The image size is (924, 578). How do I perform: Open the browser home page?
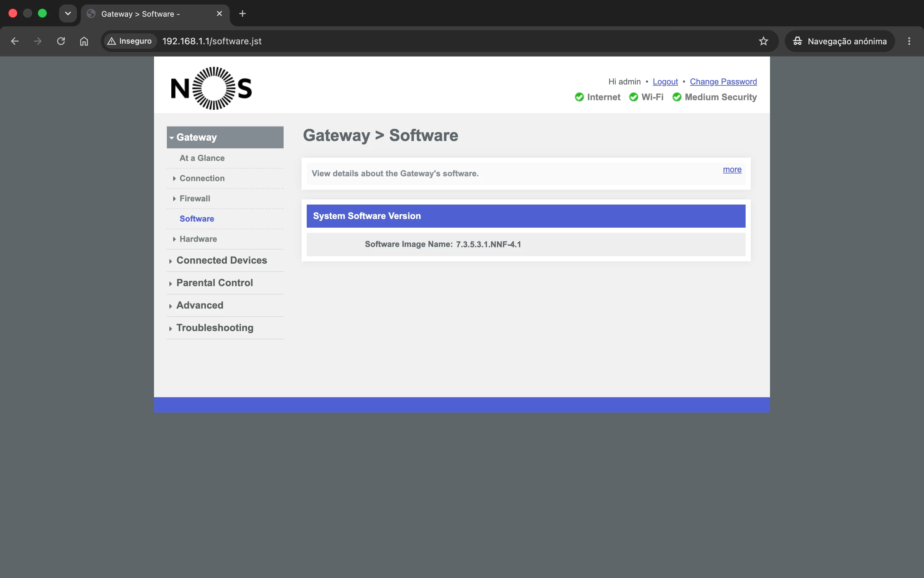84,41
